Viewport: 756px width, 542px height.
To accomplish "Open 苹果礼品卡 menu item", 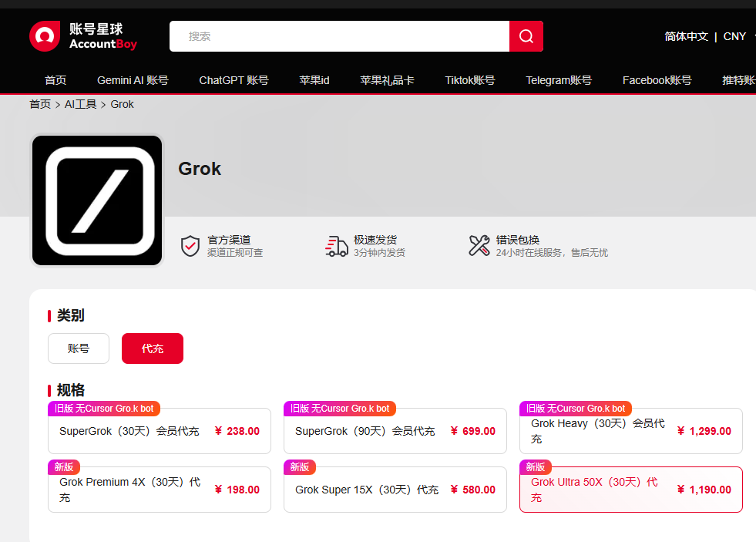I will click(387, 80).
